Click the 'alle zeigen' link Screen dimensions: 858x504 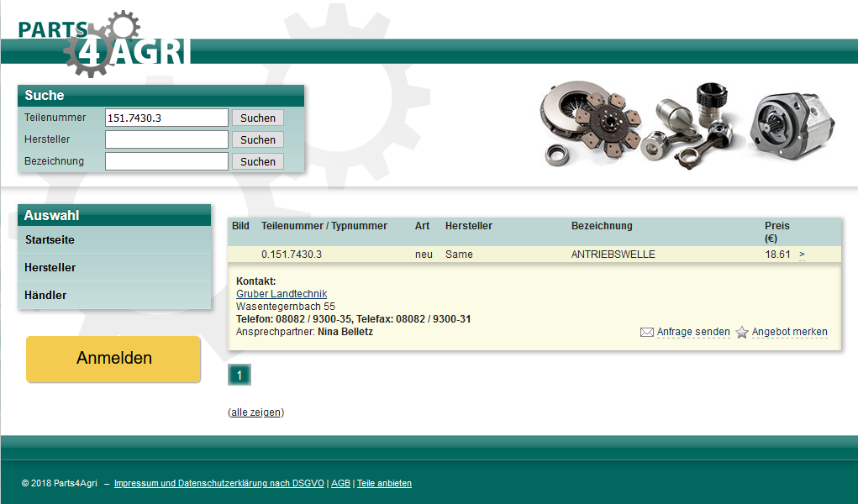pos(256,412)
